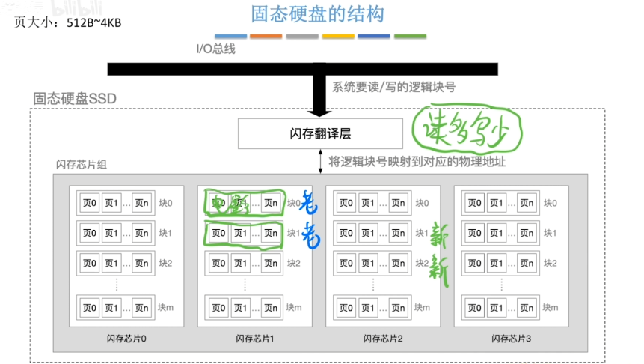Click the light blue color bar under the title
This screenshot has width=644, height=364.
(230, 36)
